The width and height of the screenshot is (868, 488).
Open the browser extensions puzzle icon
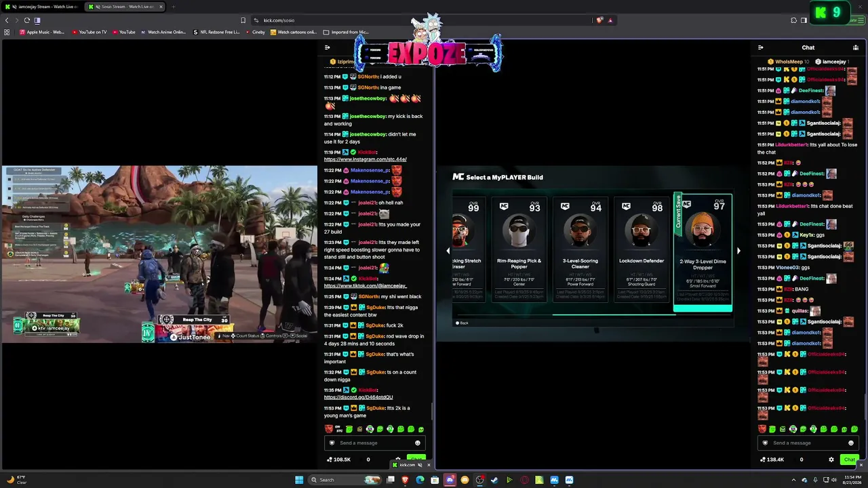[794, 20]
